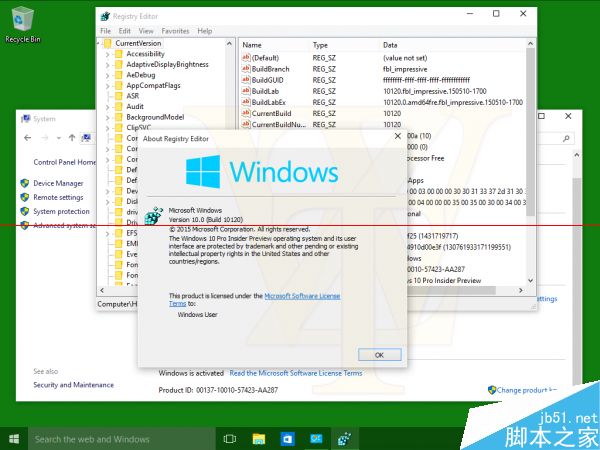The image size is (600, 450).
Task: Open the Favorites menu
Action: tap(175, 31)
